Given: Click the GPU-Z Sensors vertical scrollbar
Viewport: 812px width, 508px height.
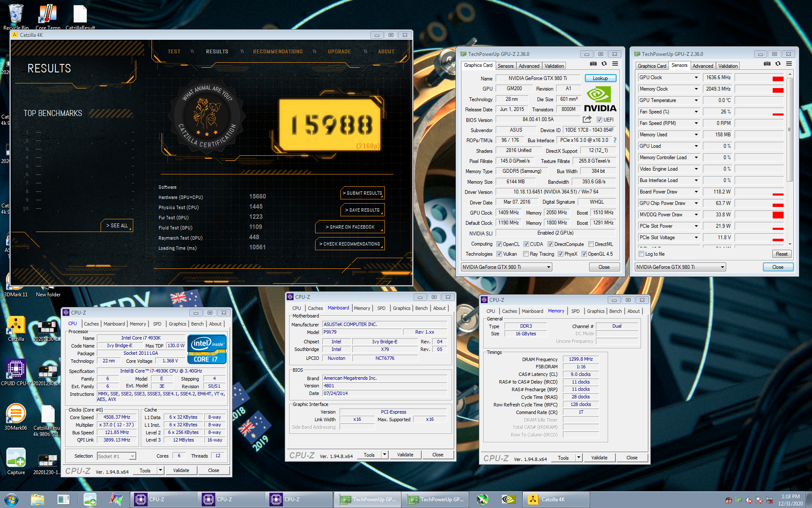Looking at the screenshot, I should coord(790,159).
